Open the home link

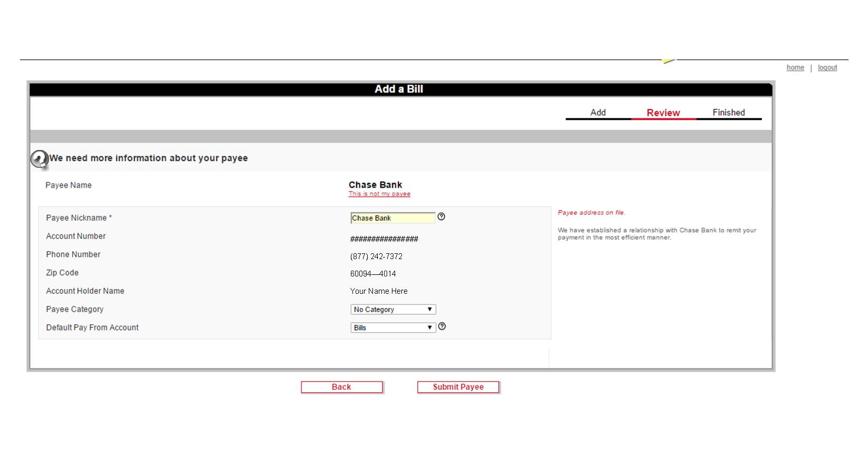795,67
